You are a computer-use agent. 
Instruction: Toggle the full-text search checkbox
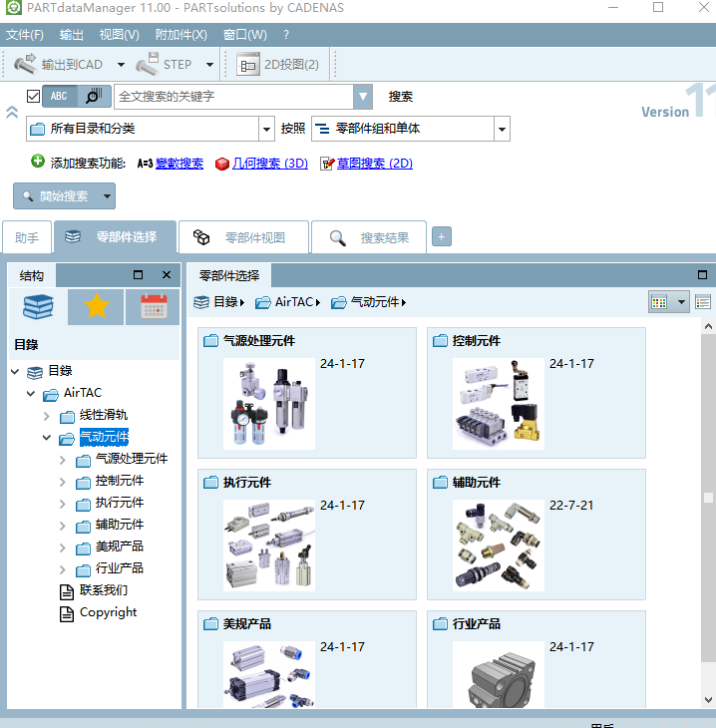pyautogui.click(x=34, y=97)
